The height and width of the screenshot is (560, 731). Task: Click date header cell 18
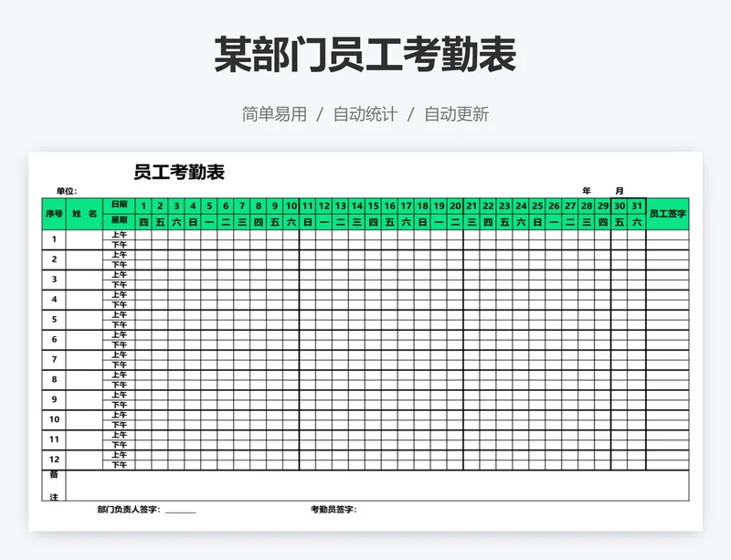tap(422, 206)
